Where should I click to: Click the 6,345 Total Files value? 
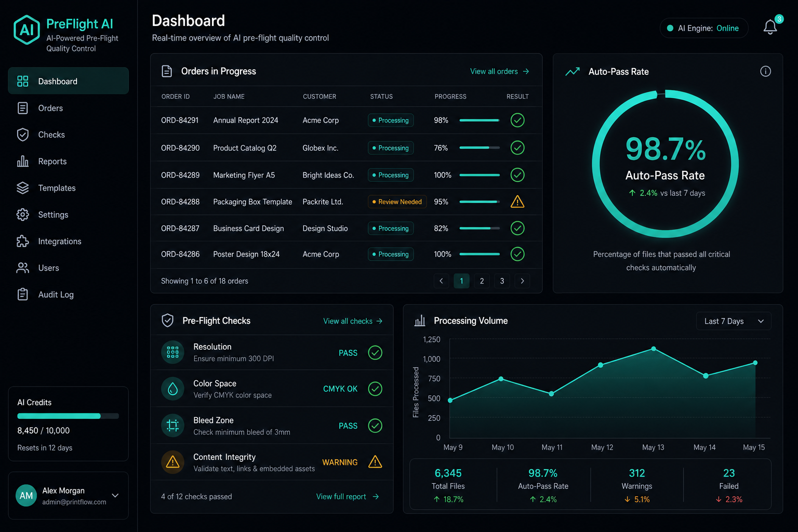(x=448, y=473)
